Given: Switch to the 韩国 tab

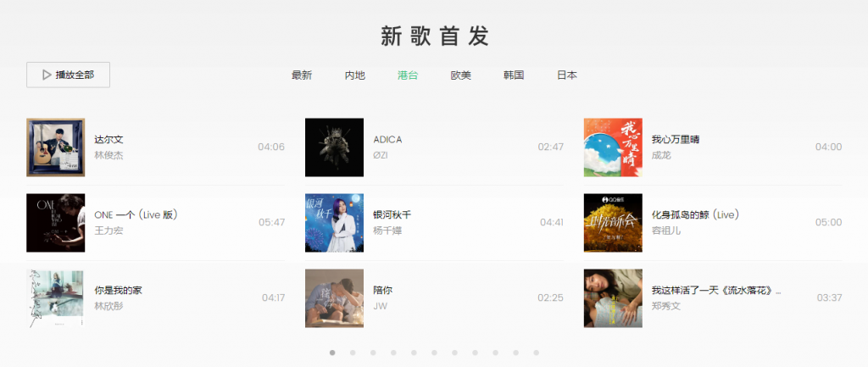Looking at the screenshot, I should (x=514, y=75).
